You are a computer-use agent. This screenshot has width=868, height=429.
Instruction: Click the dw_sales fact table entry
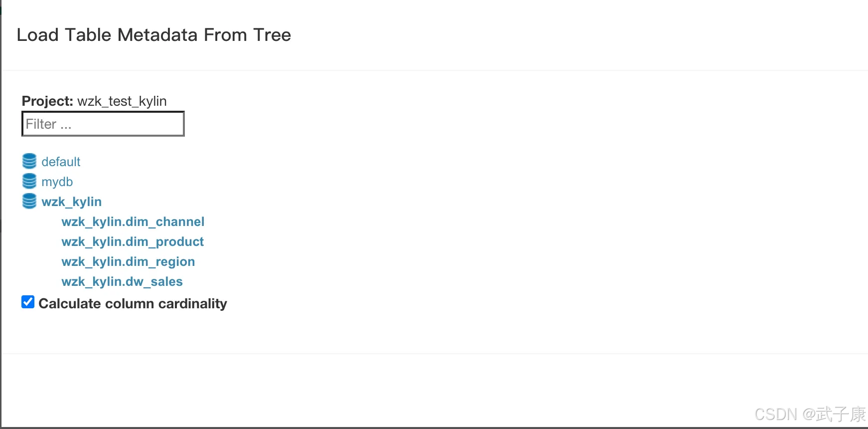click(x=122, y=281)
